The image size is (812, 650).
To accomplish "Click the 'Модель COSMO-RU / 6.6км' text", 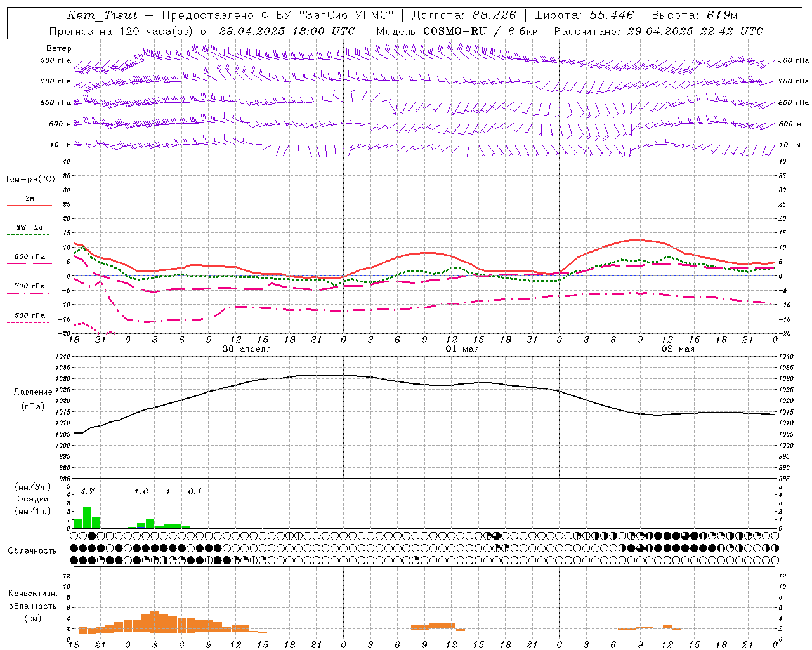I will point(457,31).
